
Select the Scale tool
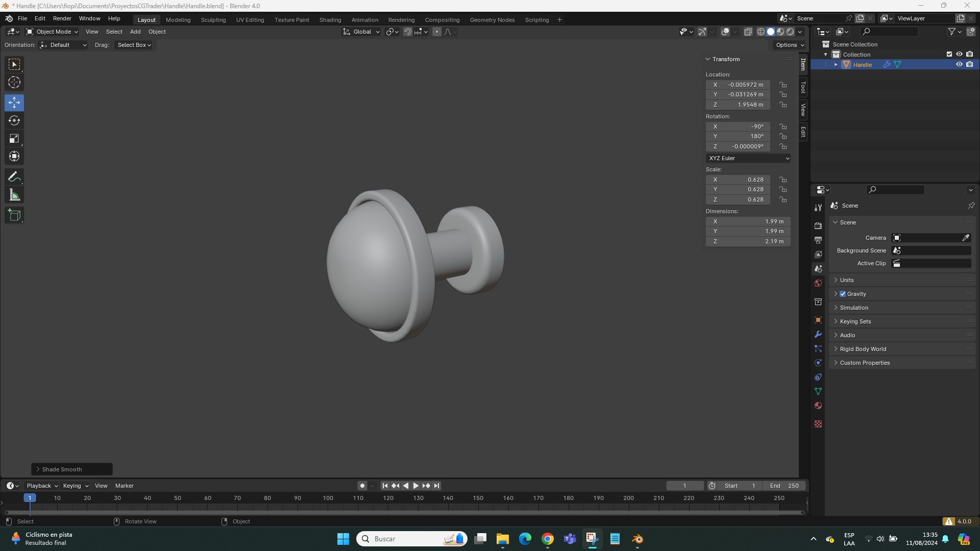(x=14, y=139)
